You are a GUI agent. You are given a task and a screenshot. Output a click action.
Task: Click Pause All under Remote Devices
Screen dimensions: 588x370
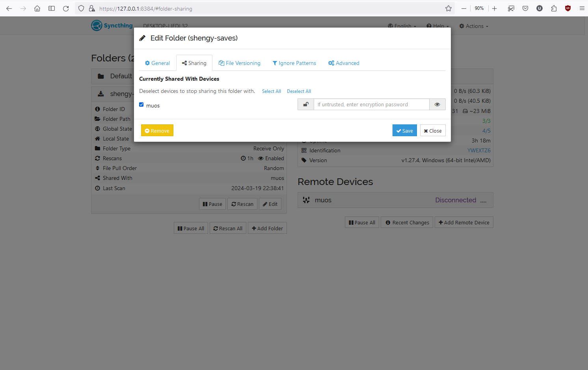(x=362, y=222)
